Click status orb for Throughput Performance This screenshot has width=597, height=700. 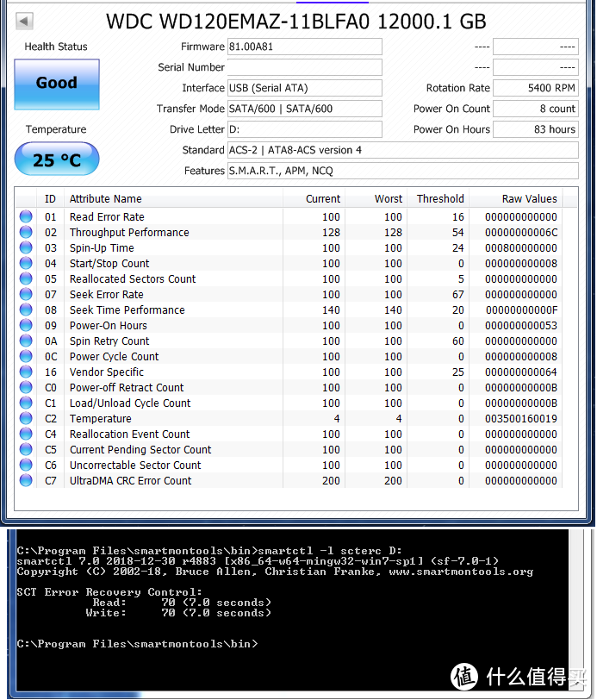pos(26,232)
